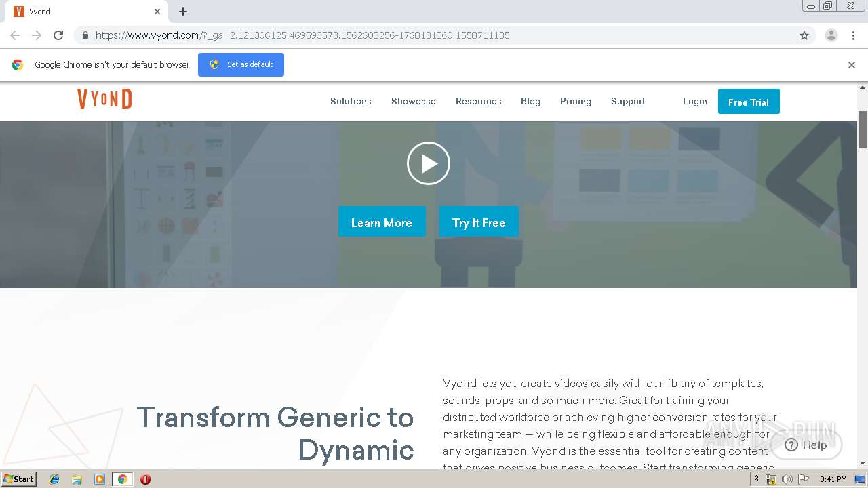Dismiss the default browser notification bar

pyautogui.click(x=852, y=65)
